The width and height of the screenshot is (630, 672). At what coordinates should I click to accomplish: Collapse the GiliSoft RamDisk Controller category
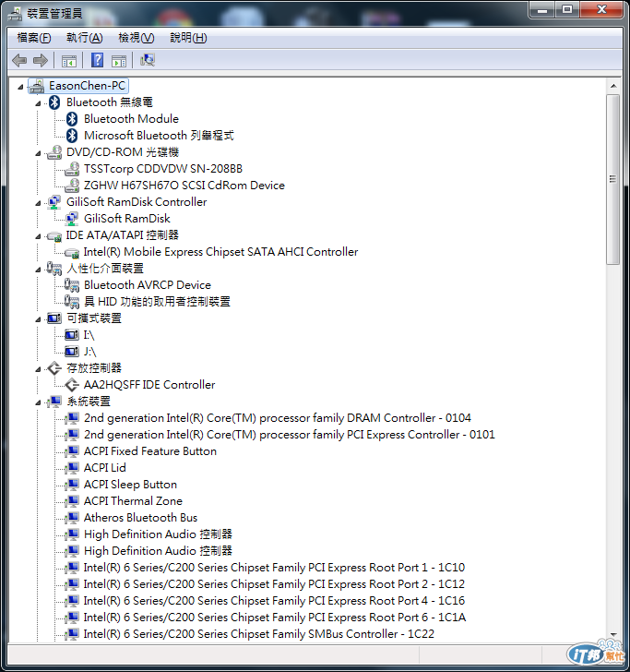click(x=38, y=203)
